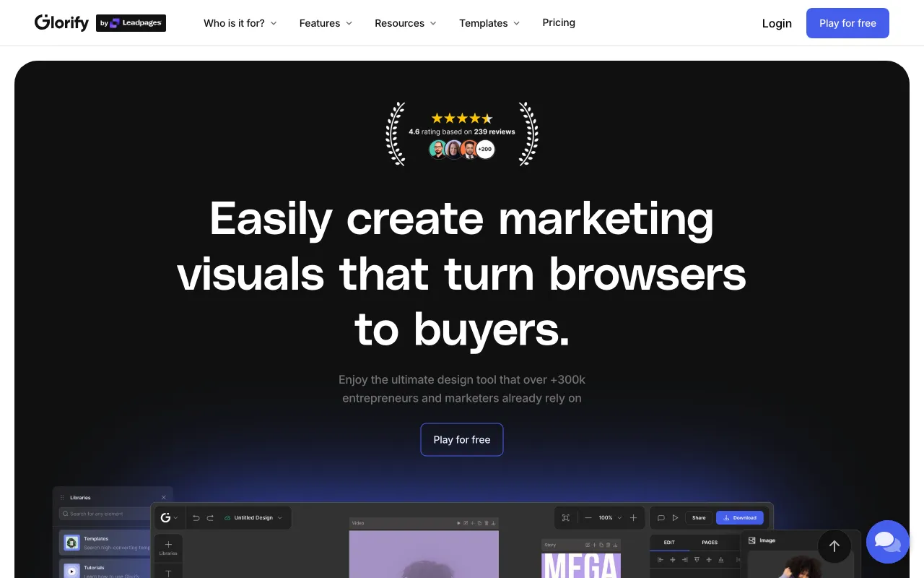The width and height of the screenshot is (924, 578).
Task: Expand the Features dropdown menu
Action: (326, 23)
